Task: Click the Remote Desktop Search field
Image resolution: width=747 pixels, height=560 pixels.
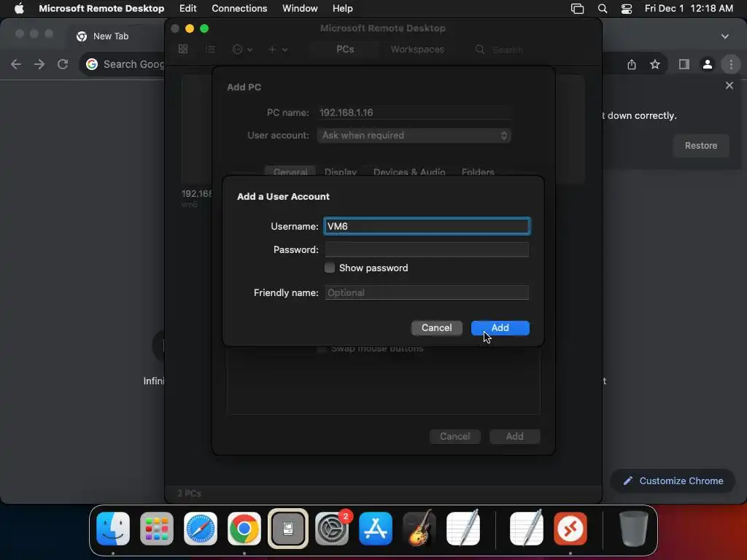Action: coord(508,50)
